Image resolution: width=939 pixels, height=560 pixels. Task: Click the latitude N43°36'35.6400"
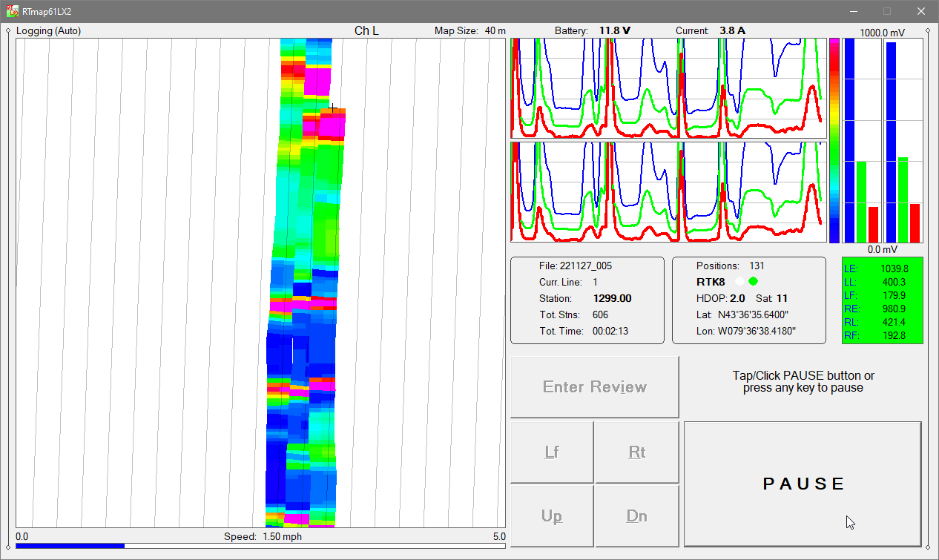[x=753, y=314]
